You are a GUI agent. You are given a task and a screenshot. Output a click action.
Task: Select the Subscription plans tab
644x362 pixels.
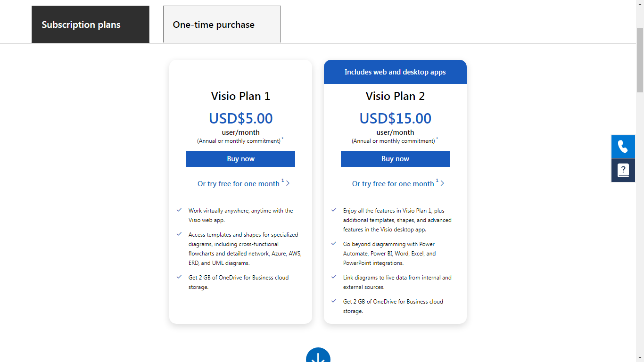click(x=90, y=24)
